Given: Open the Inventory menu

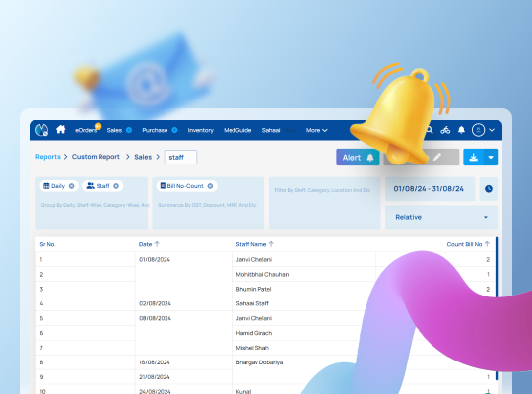Looking at the screenshot, I should click(x=201, y=130).
